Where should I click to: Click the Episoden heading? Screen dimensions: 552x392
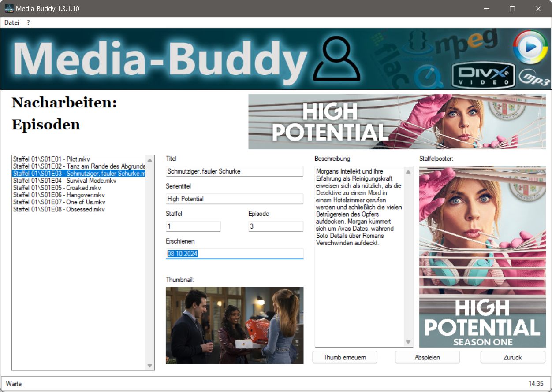point(46,125)
